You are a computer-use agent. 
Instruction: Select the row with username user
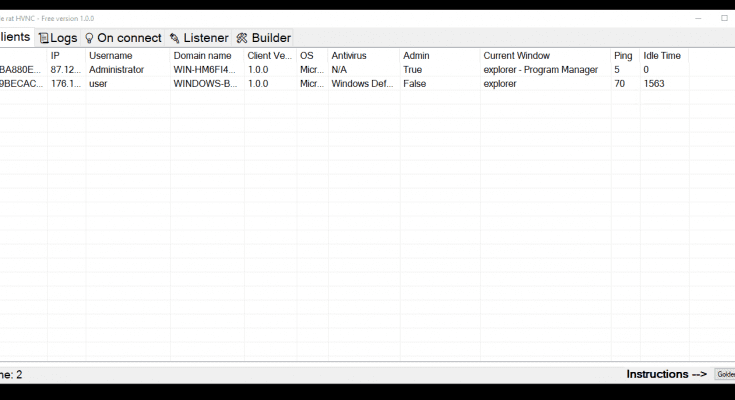pos(98,84)
